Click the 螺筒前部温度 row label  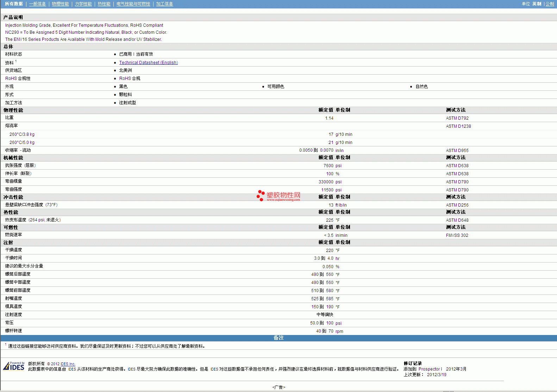coord(18,291)
